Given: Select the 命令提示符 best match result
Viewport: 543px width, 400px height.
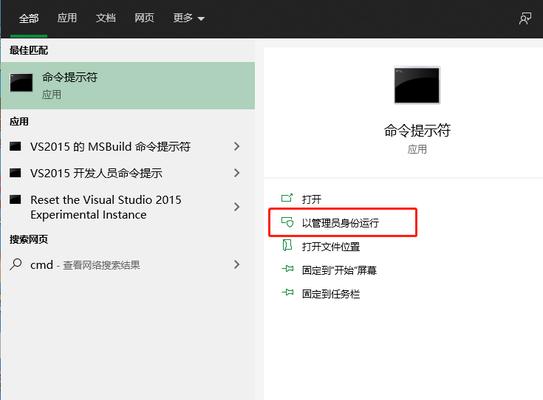Looking at the screenshot, I should coord(128,86).
